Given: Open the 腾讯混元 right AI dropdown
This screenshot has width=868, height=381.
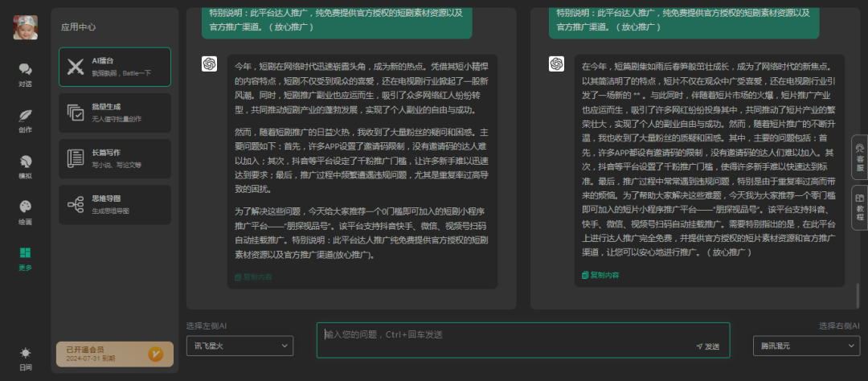Looking at the screenshot, I should click(807, 346).
